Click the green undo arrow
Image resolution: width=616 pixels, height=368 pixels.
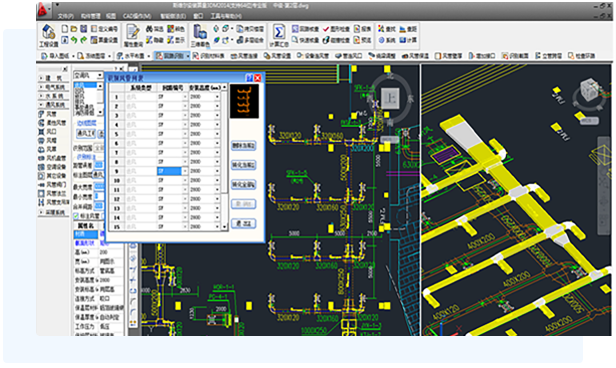point(74,40)
